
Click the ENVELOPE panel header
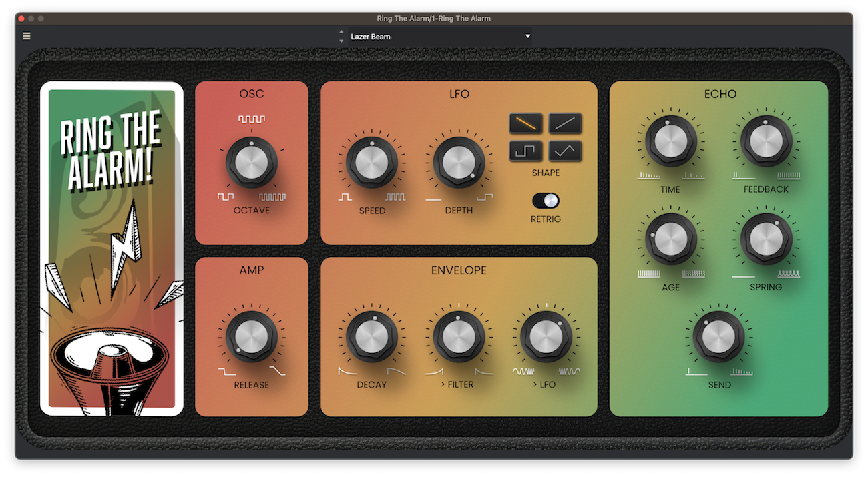[x=459, y=270]
